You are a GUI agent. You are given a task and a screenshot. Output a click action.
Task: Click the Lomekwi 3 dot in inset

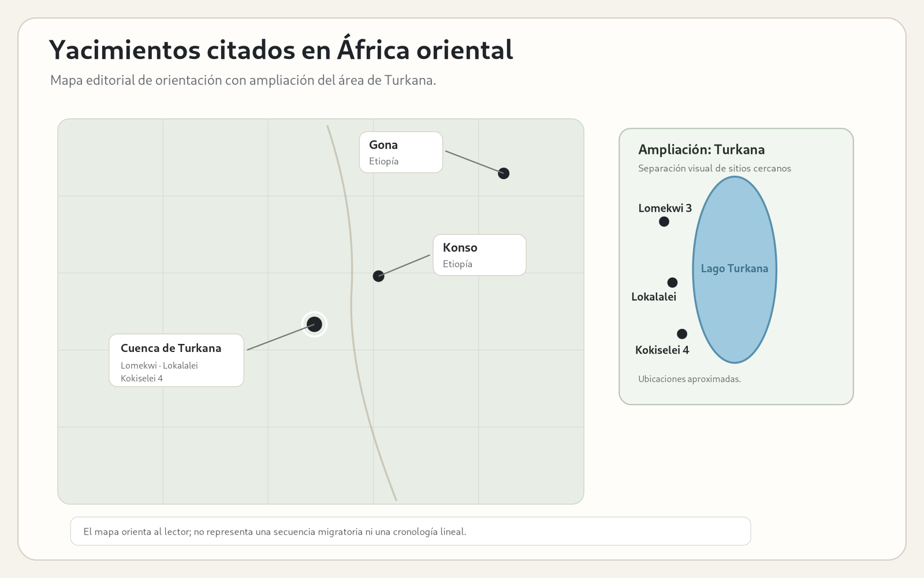pos(664,221)
